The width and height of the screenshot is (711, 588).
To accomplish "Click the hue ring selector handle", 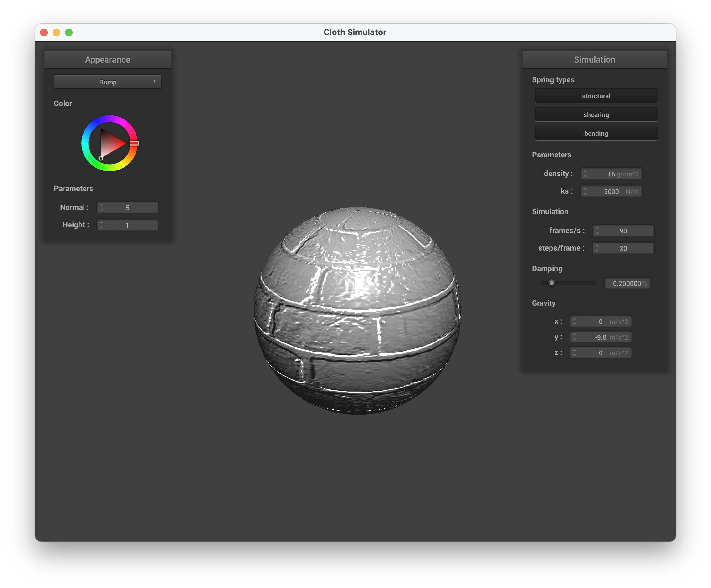I will [134, 143].
